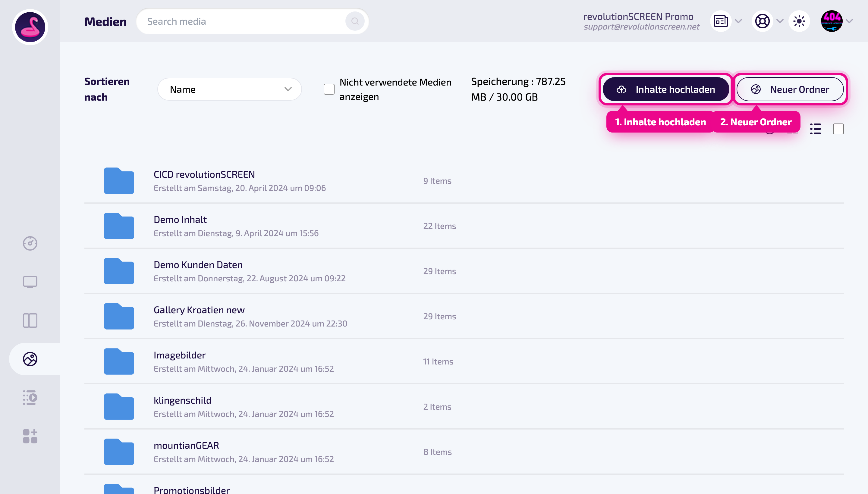The height and width of the screenshot is (494, 868).
Task: Click folder icon of mountianGEAR
Action: pos(119,451)
